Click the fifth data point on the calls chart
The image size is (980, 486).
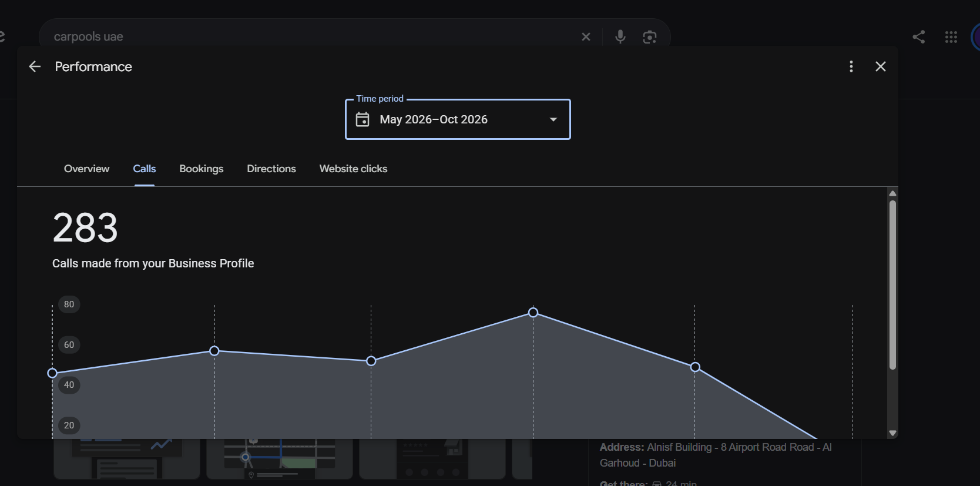pos(695,367)
